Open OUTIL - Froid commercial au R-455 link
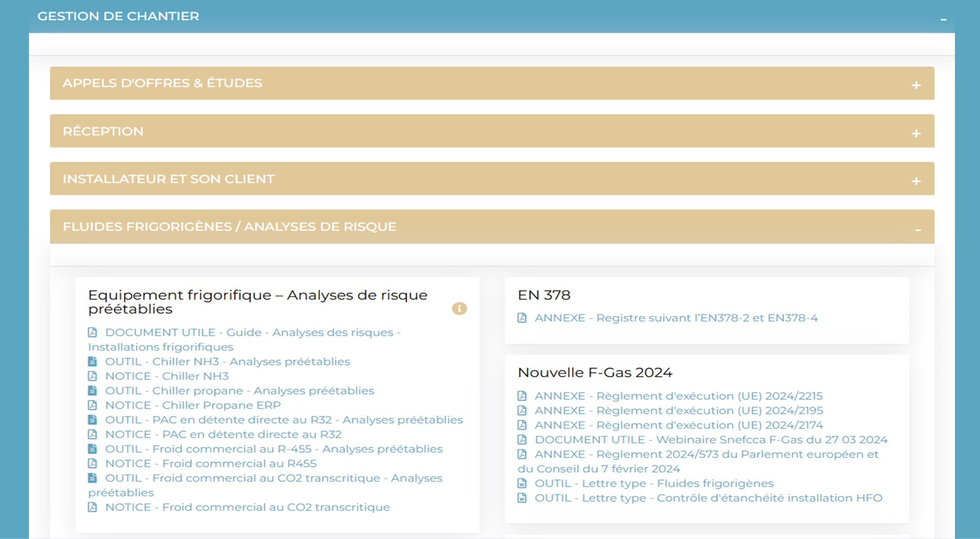Image resolution: width=980 pixels, height=539 pixels. point(274,449)
